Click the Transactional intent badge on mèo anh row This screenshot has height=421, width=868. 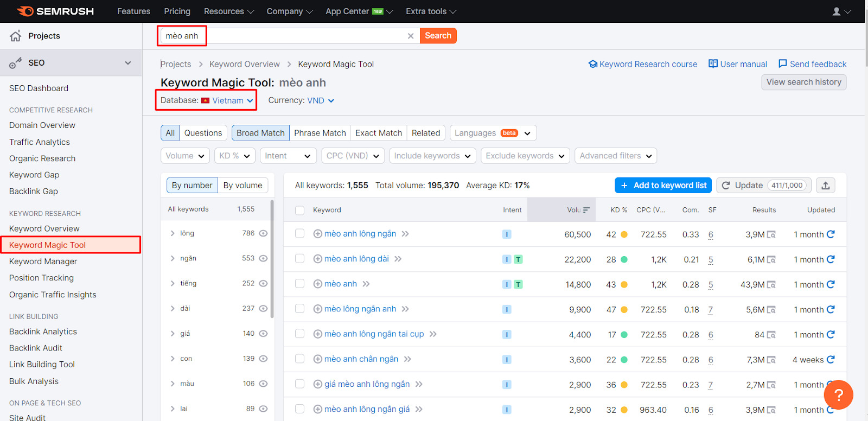[x=518, y=285]
